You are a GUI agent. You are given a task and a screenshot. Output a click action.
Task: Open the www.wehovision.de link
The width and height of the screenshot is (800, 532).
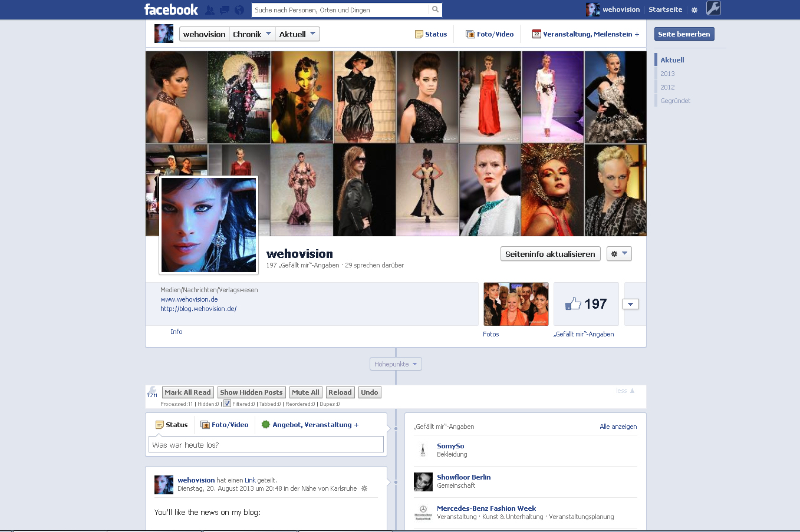tap(189, 299)
